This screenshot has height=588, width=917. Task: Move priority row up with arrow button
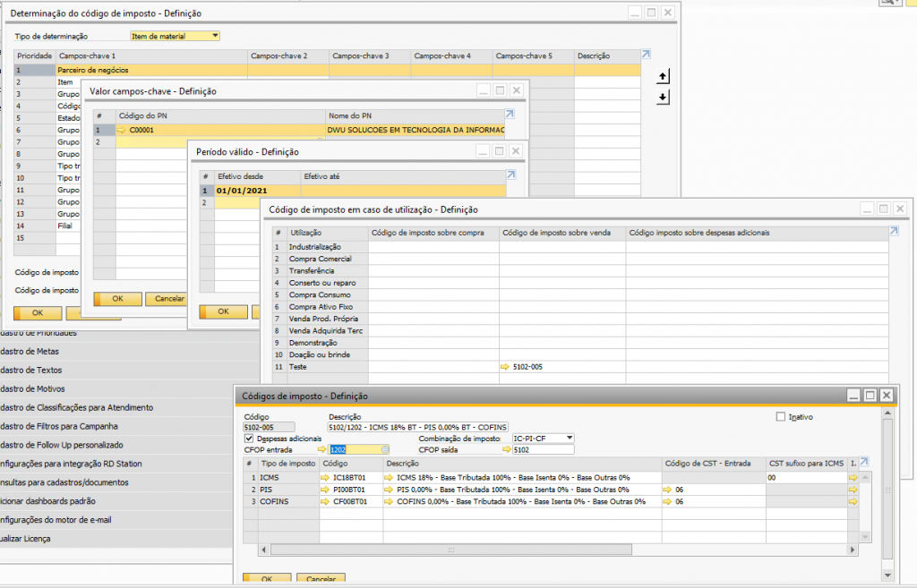663,77
